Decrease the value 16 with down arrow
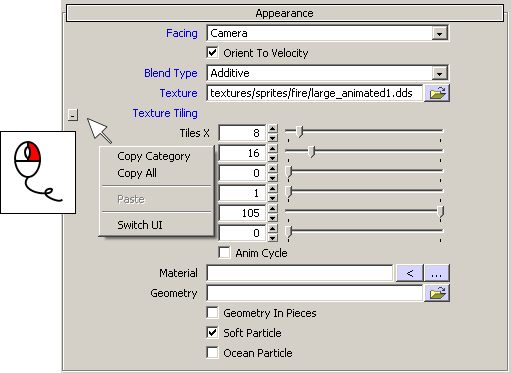 (x=273, y=157)
